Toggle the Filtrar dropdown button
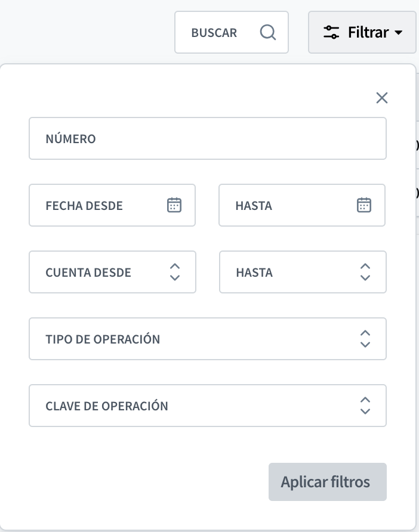This screenshot has width=419, height=532. point(362,32)
